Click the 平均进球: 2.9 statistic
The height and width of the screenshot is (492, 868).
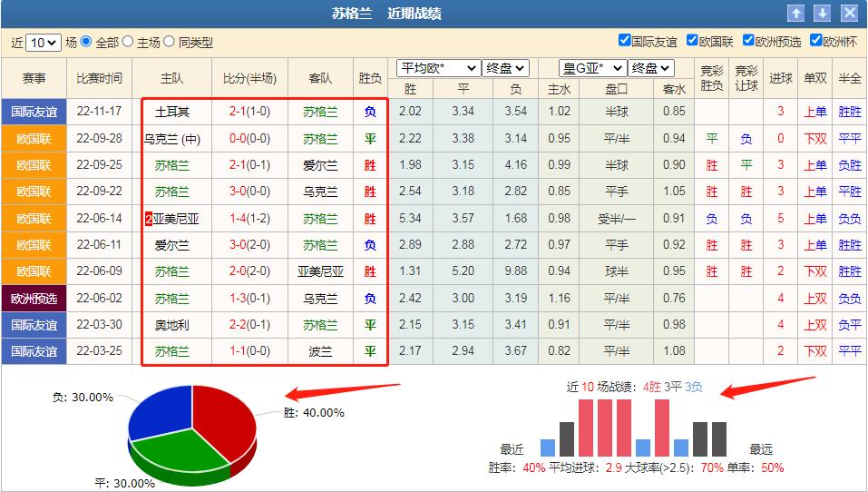585,468
